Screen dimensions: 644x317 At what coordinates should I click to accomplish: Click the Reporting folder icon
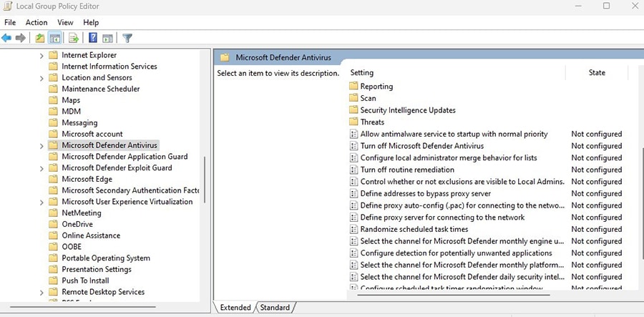(x=353, y=87)
